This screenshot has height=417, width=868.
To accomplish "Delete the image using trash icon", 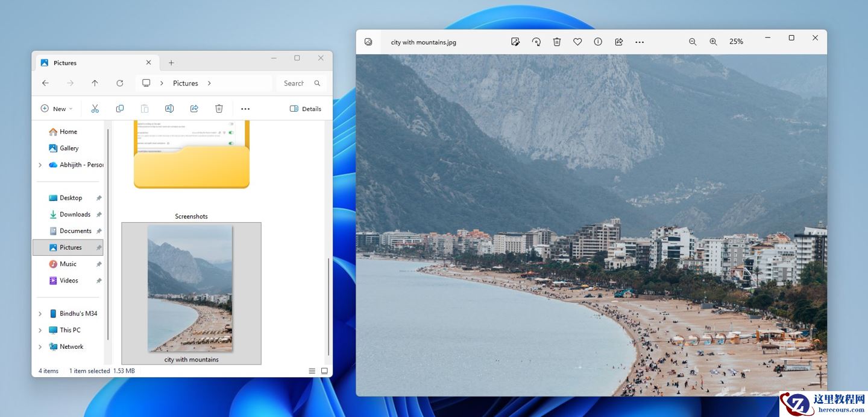I will click(556, 42).
